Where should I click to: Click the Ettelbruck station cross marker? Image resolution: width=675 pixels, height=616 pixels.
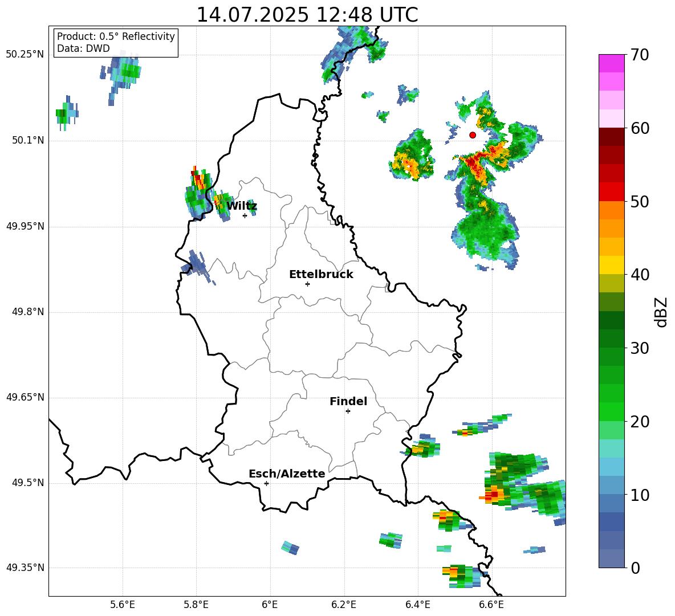307,284
